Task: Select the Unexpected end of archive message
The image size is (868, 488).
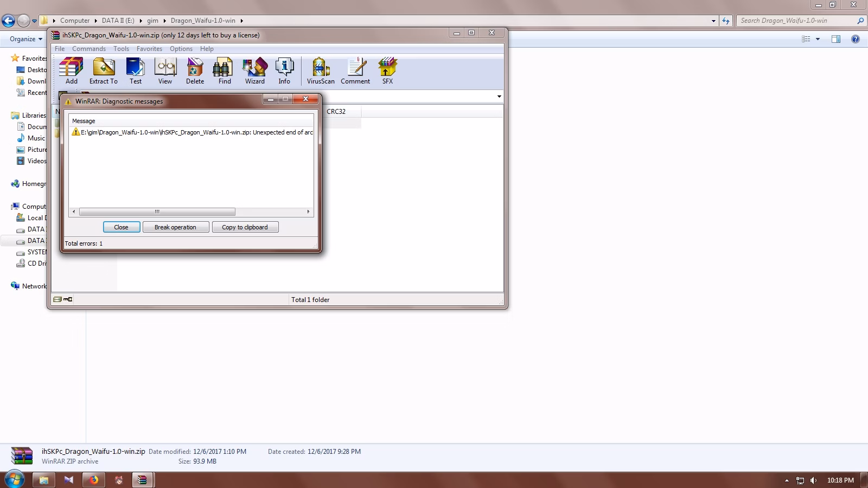Action: pos(192,132)
